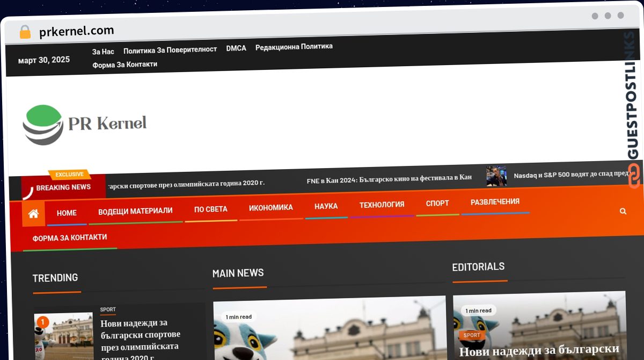Screen dimensions: 644x360
Task: Select ИКОНОМИКА menu item
Action: [x=271, y=207]
